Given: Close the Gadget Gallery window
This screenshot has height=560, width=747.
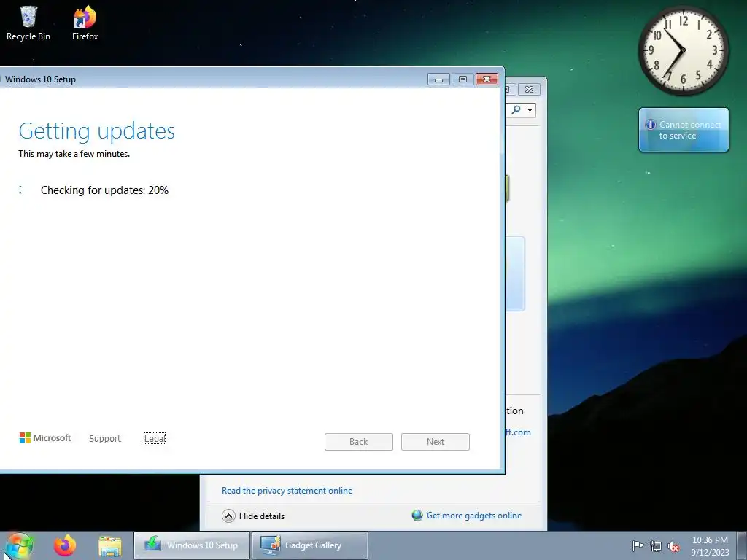Looking at the screenshot, I should [529, 89].
